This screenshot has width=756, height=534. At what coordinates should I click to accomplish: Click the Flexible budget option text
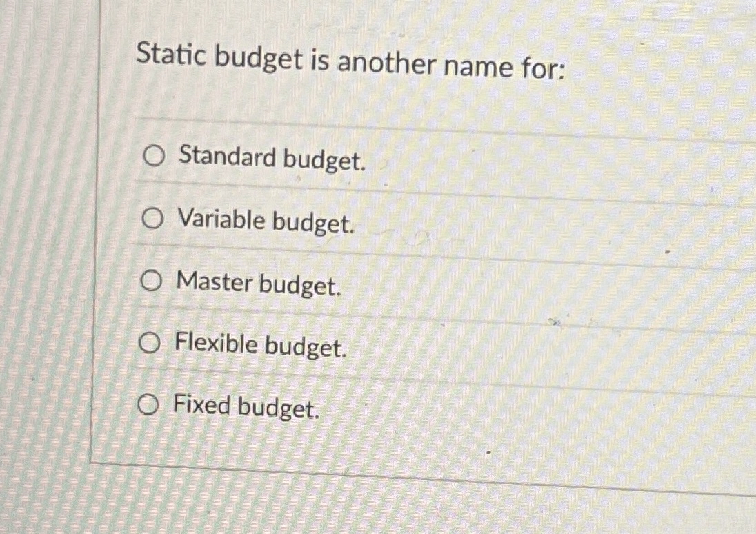[261, 344]
